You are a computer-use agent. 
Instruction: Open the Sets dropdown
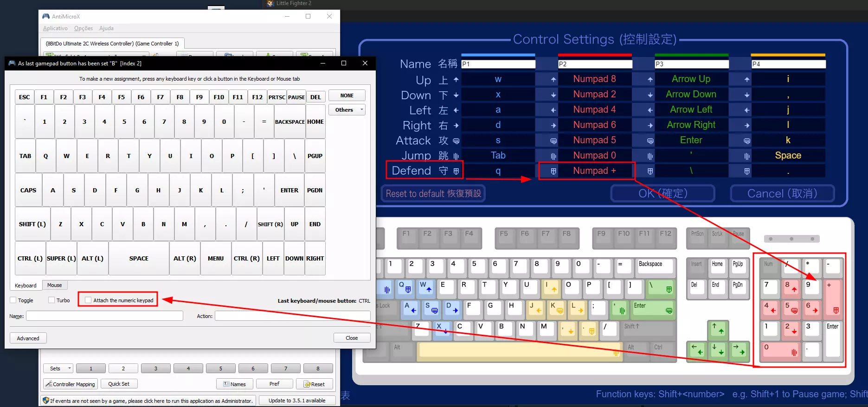pos(58,369)
